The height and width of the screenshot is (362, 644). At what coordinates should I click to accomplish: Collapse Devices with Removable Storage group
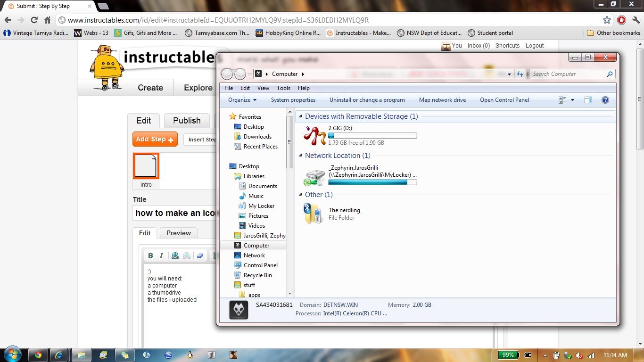click(300, 116)
